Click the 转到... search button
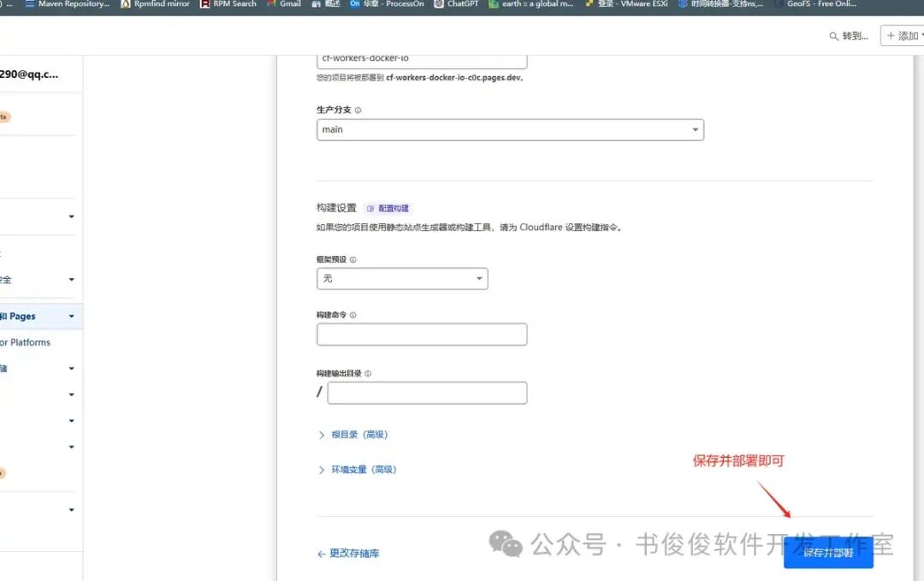 click(x=849, y=37)
